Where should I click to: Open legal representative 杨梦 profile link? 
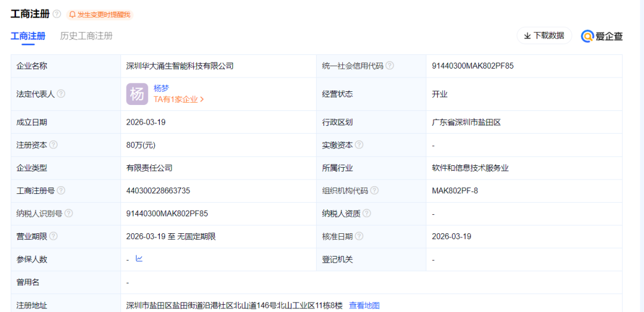[x=161, y=88]
